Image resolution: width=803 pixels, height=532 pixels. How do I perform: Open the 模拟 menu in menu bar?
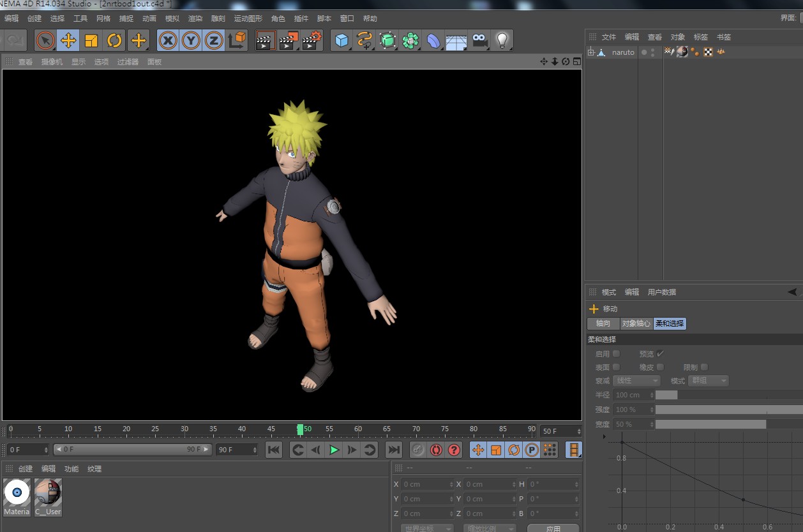tap(172, 18)
